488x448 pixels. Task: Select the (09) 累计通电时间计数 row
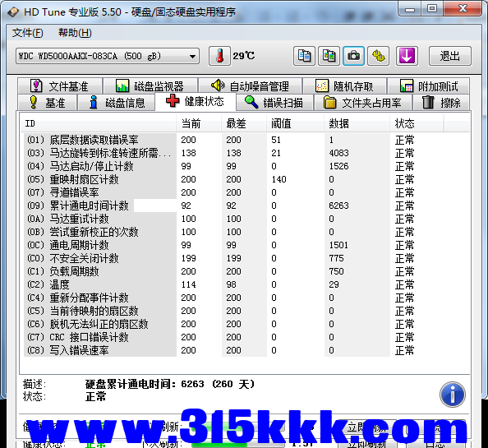[x=246, y=206]
